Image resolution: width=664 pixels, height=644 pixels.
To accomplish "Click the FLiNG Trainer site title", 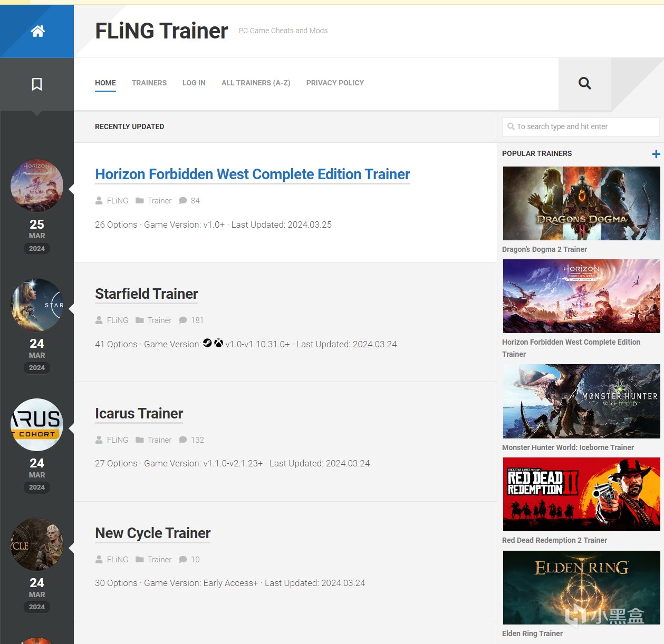I will pyautogui.click(x=161, y=31).
